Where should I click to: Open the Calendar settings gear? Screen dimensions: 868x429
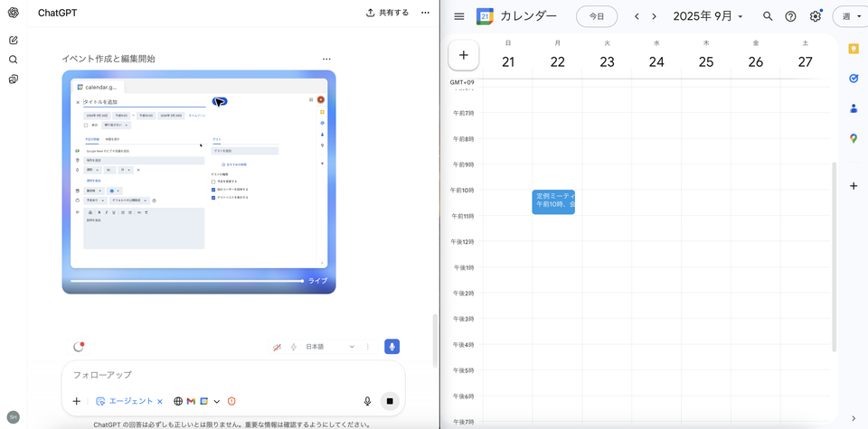815,16
